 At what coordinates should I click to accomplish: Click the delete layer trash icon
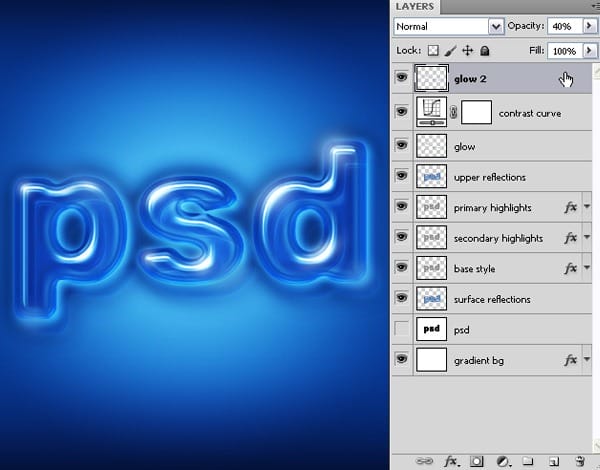coord(580,461)
